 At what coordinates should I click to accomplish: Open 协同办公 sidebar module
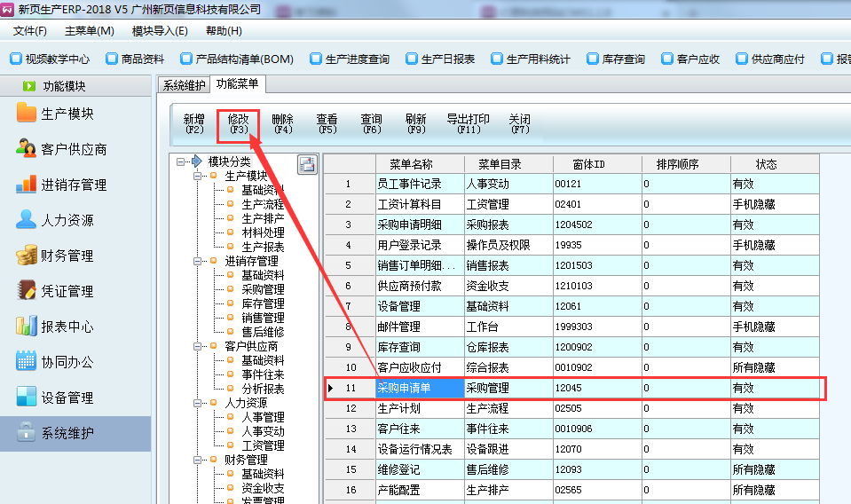tap(67, 363)
